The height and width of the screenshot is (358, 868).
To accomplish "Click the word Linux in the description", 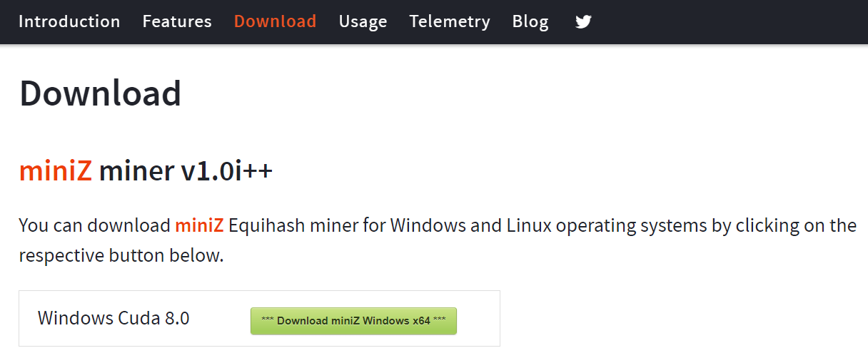I will click(x=529, y=226).
